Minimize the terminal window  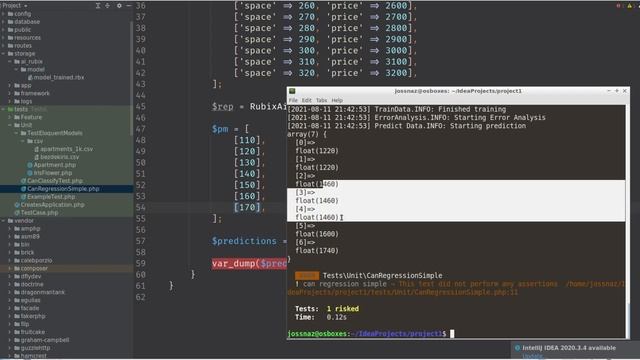coord(609,91)
